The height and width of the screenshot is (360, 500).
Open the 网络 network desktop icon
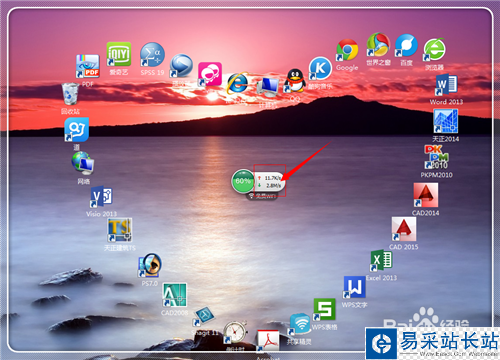pos(83,163)
